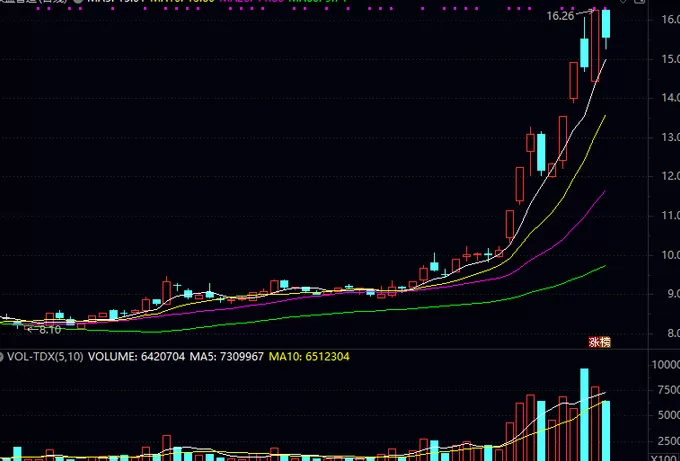Select the green long-term moving average line
The height and width of the screenshot is (461, 680).
(x=400, y=309)
